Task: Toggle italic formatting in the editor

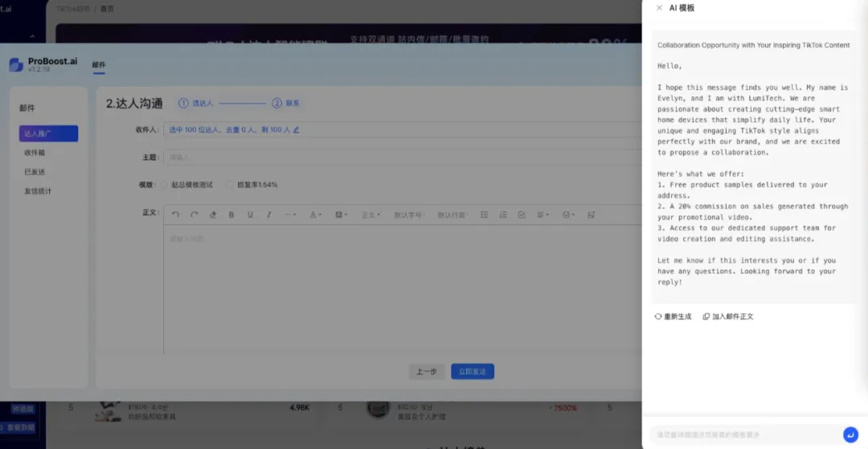Action: (269, 214)
